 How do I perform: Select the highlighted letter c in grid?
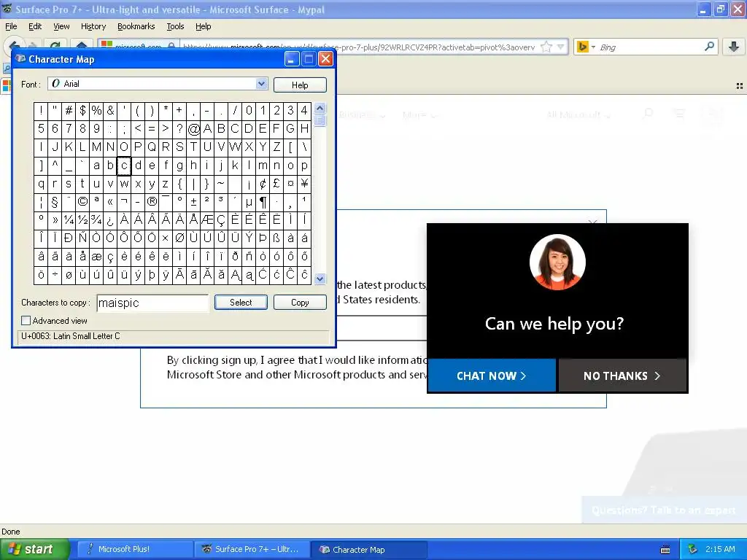coord(124,166)
